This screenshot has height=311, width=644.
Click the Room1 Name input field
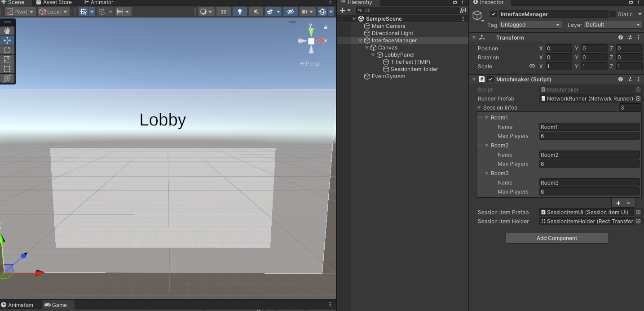point(590,127)
